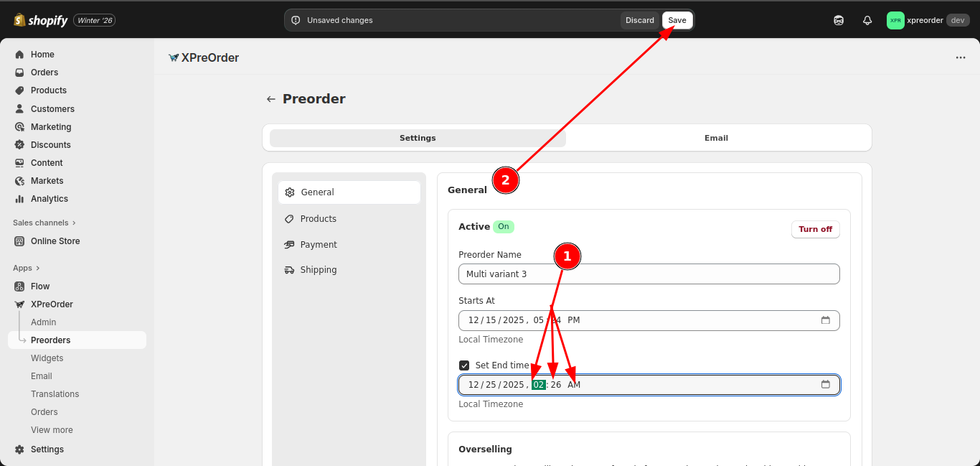This screenshot has width=980, height=466.
Task: Open Email under XPreOrder in sidebar
Action: tap(42, 376)
